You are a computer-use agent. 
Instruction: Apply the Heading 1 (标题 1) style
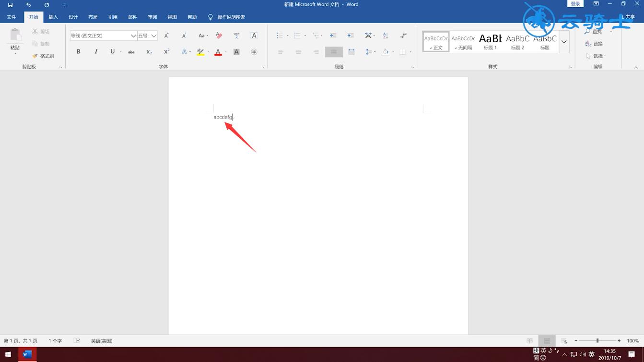tap(490, 42)
